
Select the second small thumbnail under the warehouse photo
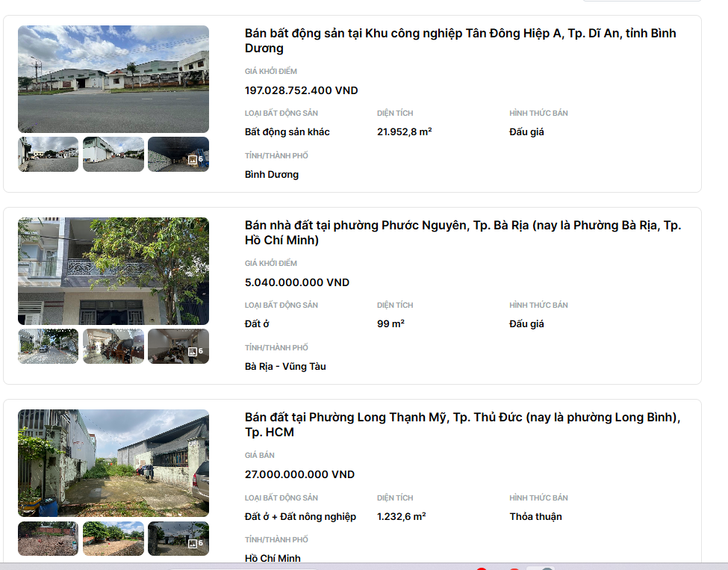[113, 155]
